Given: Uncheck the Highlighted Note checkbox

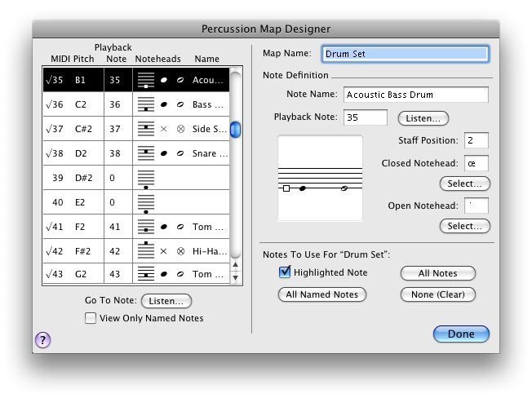Looking at the screenshot, I should (285, 272).
